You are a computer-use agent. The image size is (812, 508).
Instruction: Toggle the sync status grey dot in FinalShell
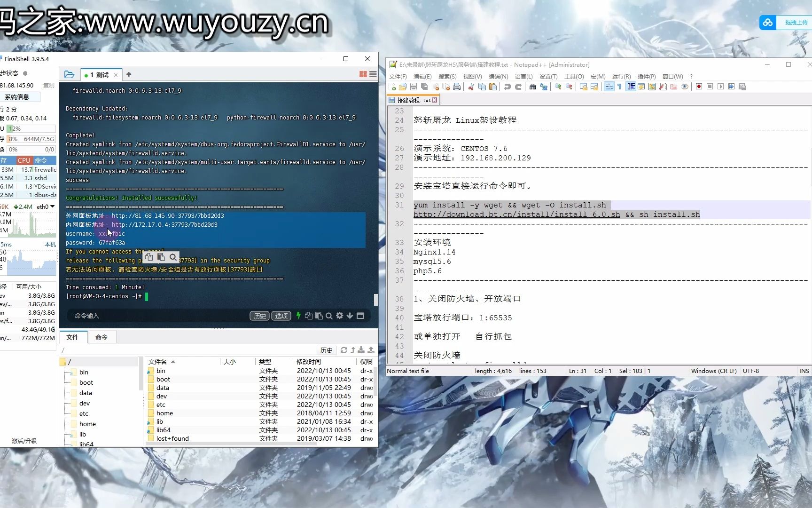point(25,73)
